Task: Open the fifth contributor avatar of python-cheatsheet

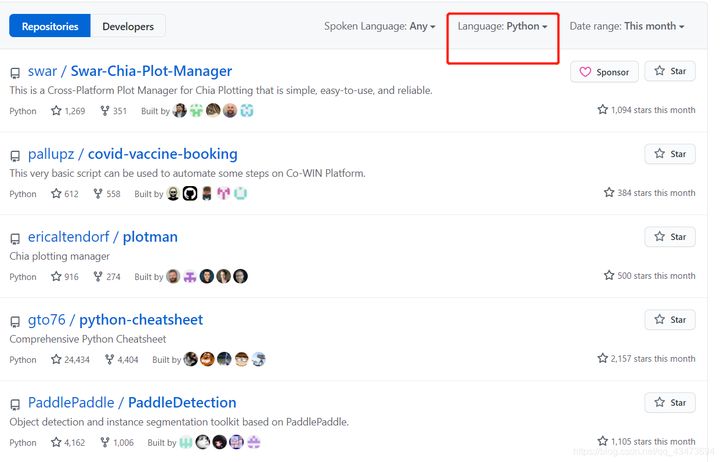Action: click(258, 359)
